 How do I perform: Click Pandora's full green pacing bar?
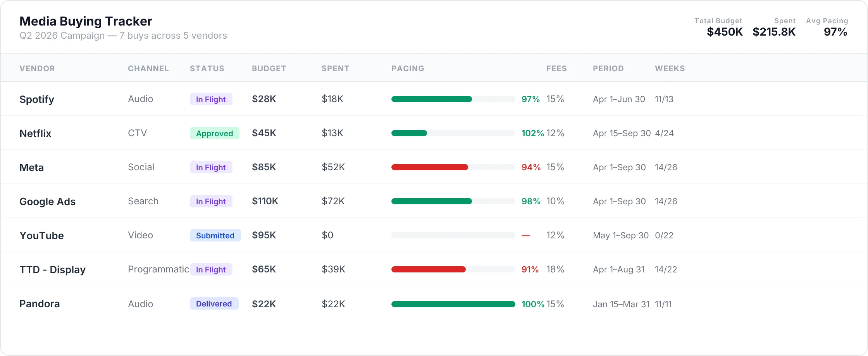click(453, 304)
